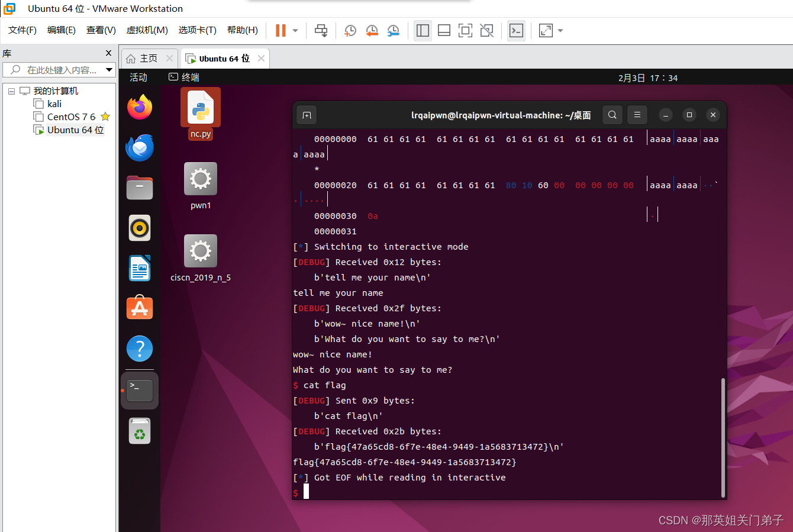Screen dimensions: 793x532
Task: Open LibreOffice Writer from the dock
Action: [140, 269]
